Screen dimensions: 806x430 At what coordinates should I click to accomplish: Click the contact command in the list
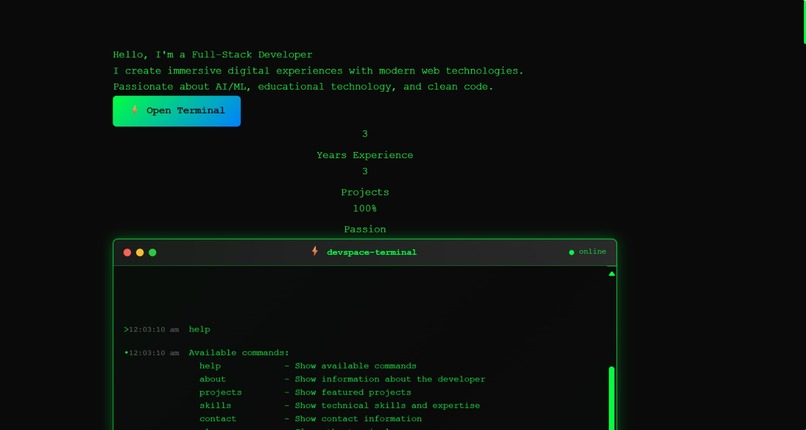point(218,419)
